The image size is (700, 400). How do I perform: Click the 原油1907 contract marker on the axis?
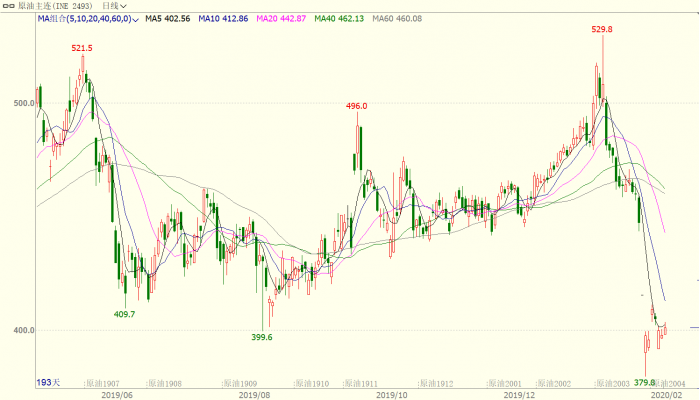102,384
